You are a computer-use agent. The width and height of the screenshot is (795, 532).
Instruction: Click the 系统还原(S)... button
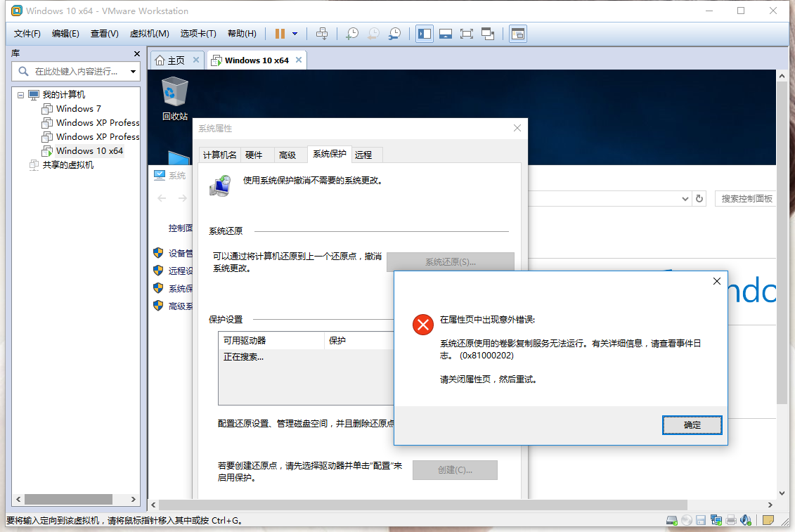451,261
